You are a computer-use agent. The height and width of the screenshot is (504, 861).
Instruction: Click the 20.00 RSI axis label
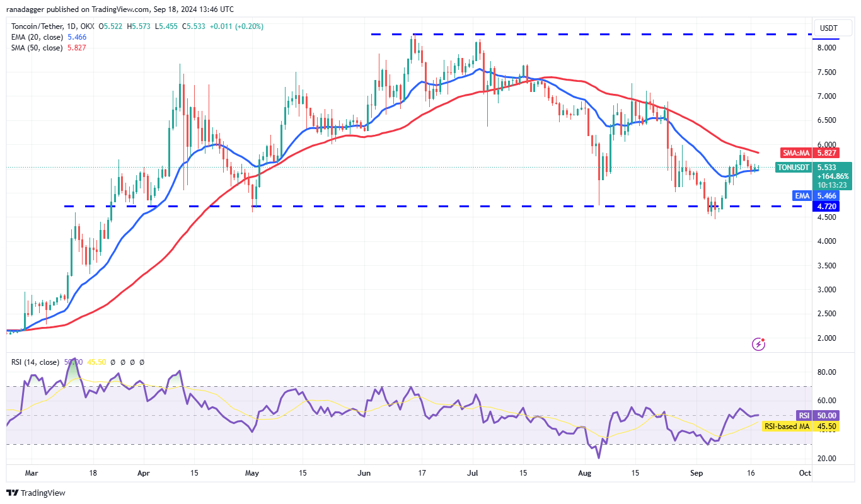point(827,459)
